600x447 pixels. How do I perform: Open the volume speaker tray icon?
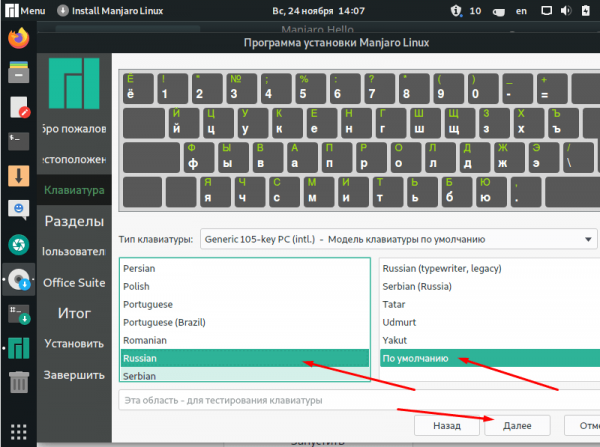click(x=566, y=11)
